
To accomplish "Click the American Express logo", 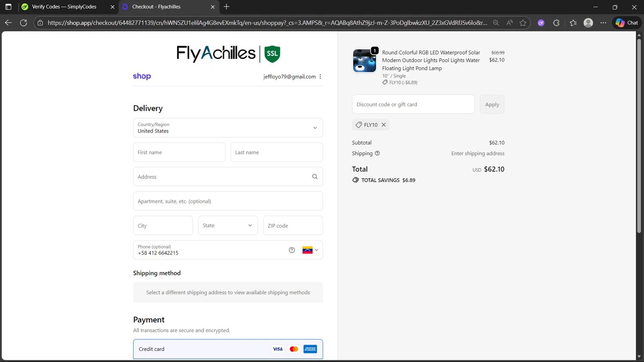I will tap(310, 349).
